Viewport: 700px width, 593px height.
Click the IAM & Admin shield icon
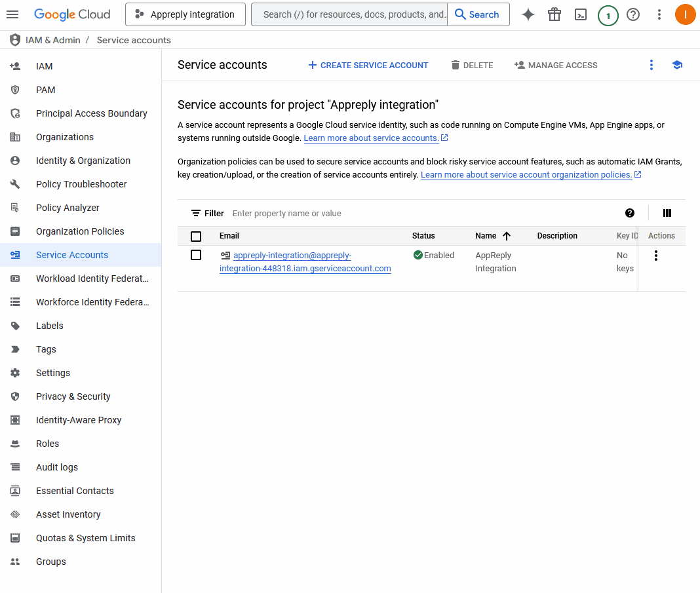coord(14,40)
